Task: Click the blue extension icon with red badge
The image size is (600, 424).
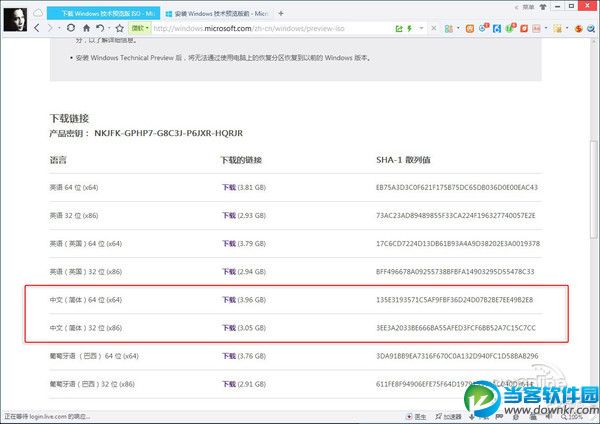Action: pyautogui.click(x=484, y=28)
